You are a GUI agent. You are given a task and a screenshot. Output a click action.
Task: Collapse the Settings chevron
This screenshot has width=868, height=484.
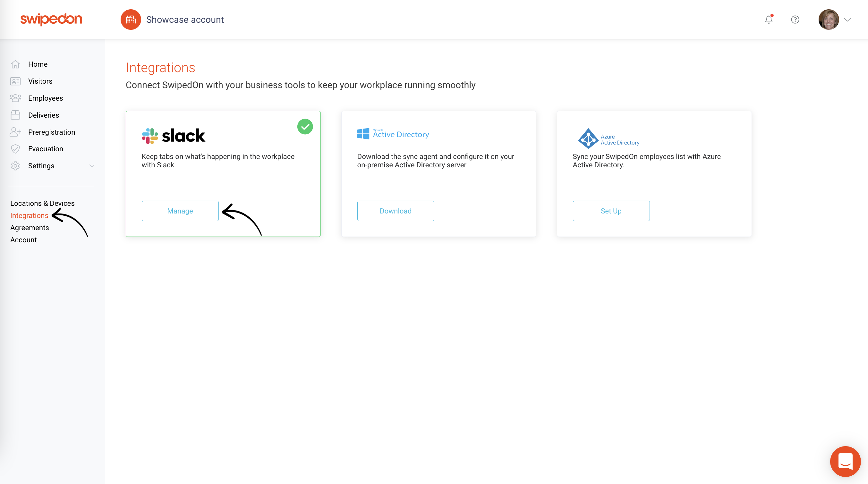pyautogui.click(x=92, y=166)
